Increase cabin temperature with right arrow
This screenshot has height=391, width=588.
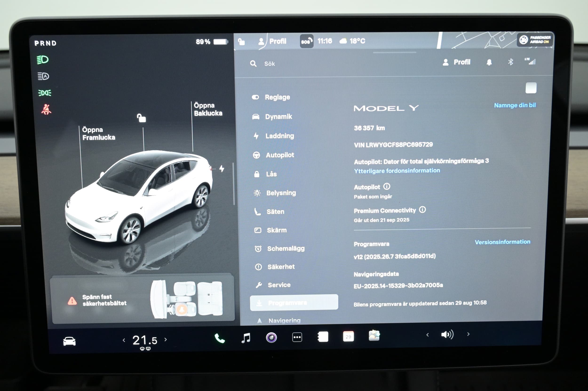coord(166,339)
